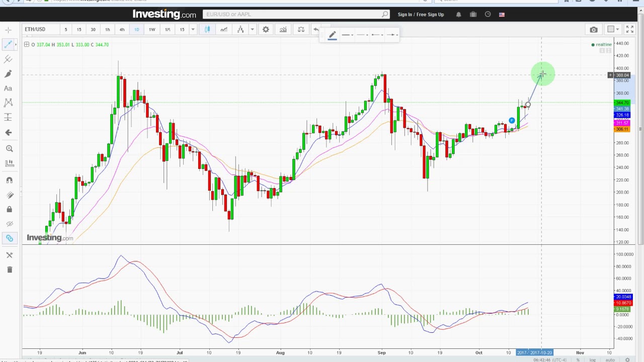The width and height of the screenshot is (644, 362).
Task: Switch to line chart style
Action: (224, 30)
